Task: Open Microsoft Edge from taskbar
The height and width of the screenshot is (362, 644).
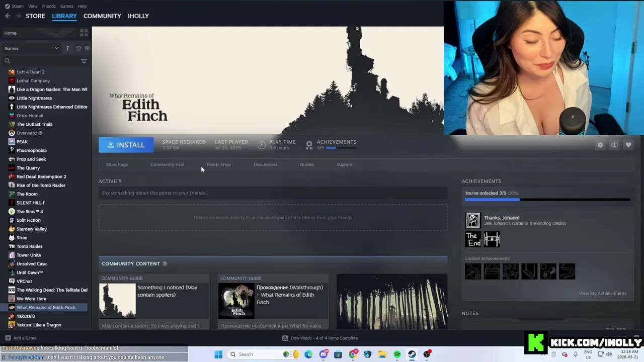Action: coord(308,354)
